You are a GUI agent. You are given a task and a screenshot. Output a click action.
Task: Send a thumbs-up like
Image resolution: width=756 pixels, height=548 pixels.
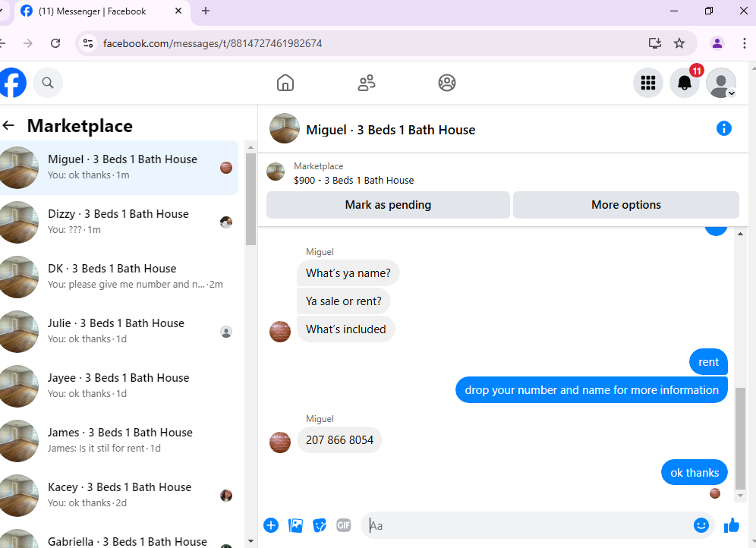pyautogui.click(x=732, y=525)
